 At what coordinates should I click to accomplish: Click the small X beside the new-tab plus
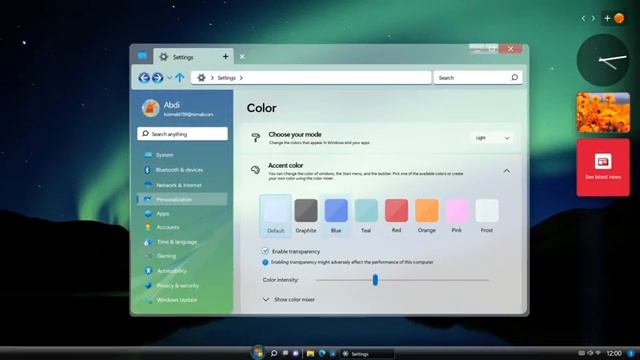(242, 57)
